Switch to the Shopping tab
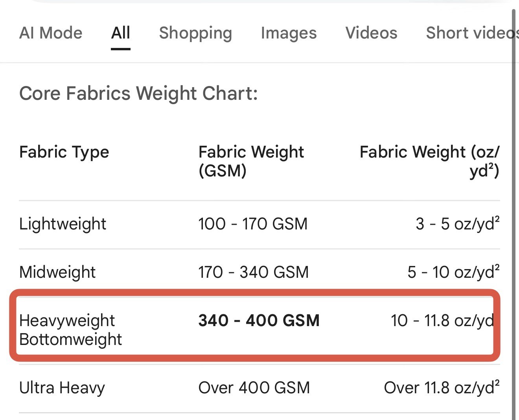Screen dimensions: 519x420 195,33
